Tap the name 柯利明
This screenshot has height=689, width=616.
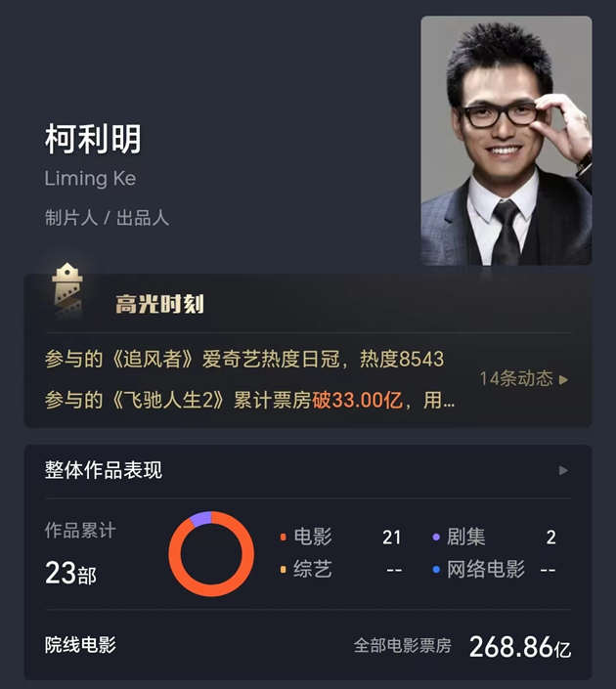93,139
